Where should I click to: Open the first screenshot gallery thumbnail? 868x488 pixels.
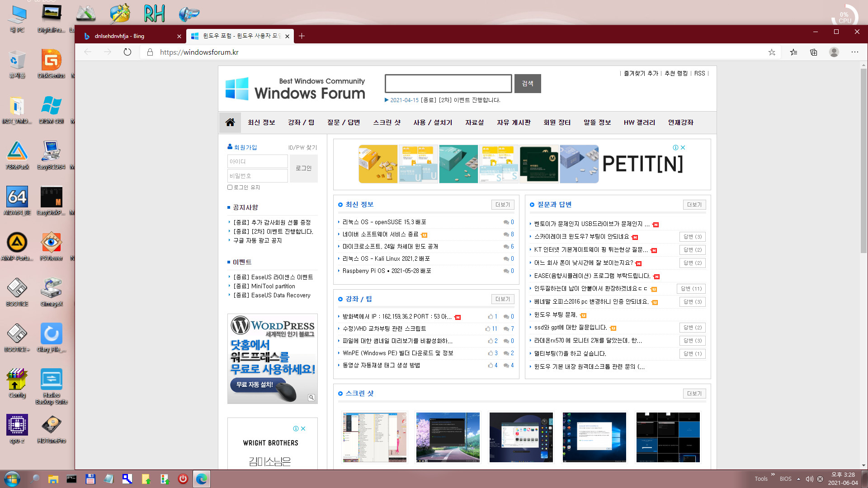click(x=374, y=437)
